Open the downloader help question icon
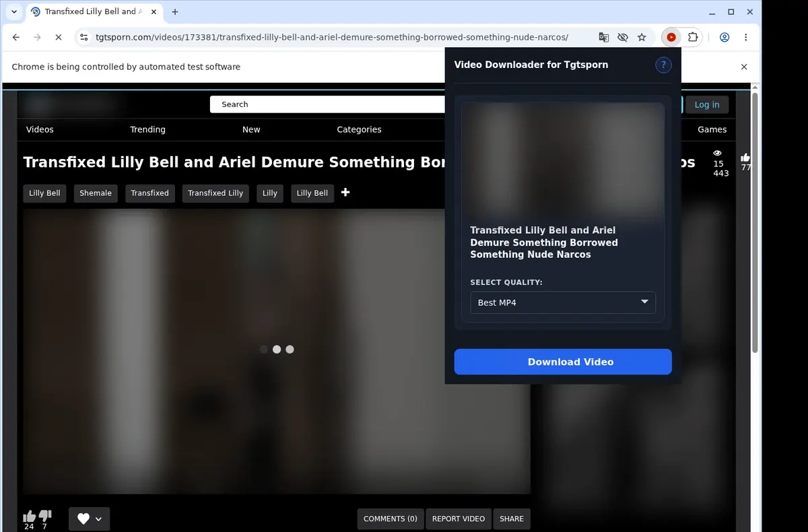This screenshot has width=808, height=532. point(663,65)
